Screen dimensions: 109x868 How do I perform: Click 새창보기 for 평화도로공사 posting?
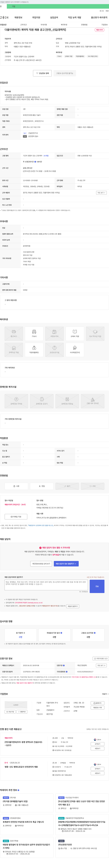(x=98, y=773)
